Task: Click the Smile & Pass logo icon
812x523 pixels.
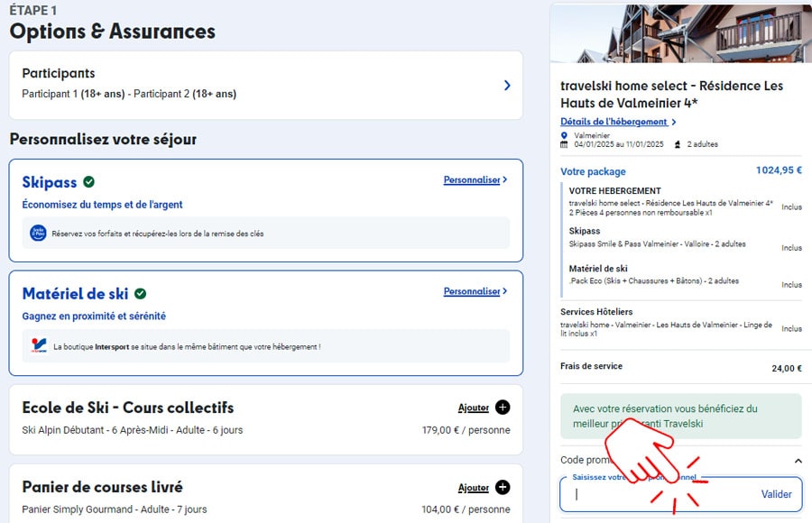Action: (x=38, y=233)
